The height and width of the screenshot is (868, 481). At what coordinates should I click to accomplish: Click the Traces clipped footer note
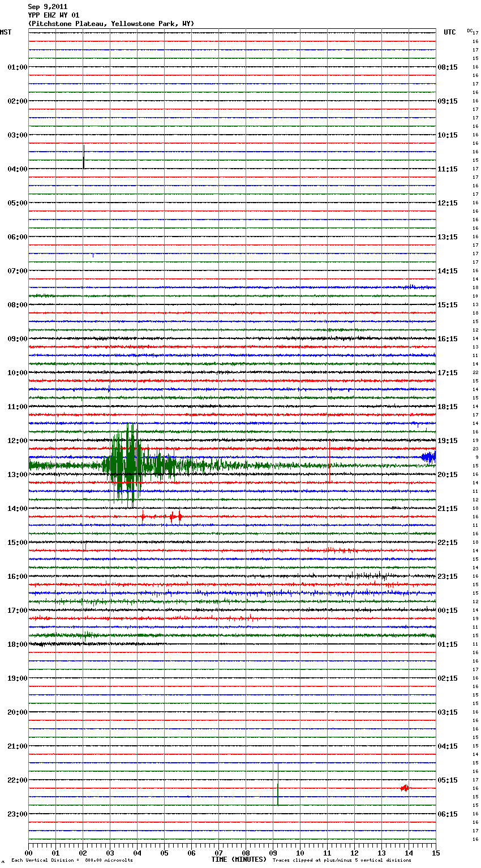[342, 861]
